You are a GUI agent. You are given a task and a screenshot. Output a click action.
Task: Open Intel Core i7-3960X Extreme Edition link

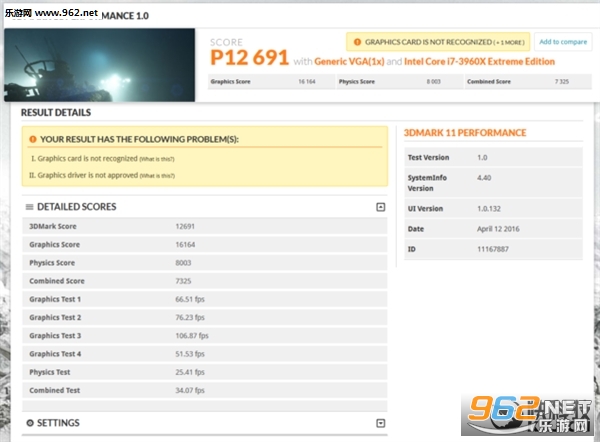click(479, 62)
